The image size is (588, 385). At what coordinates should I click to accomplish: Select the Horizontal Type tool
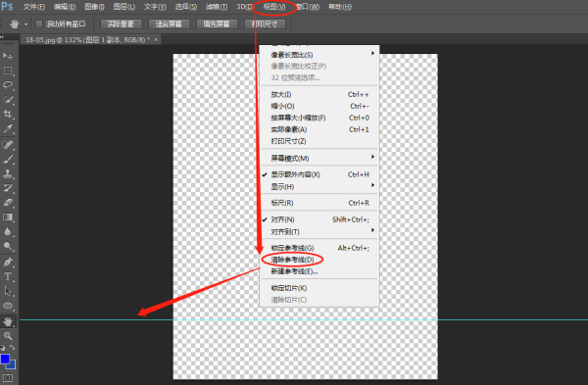8,276
